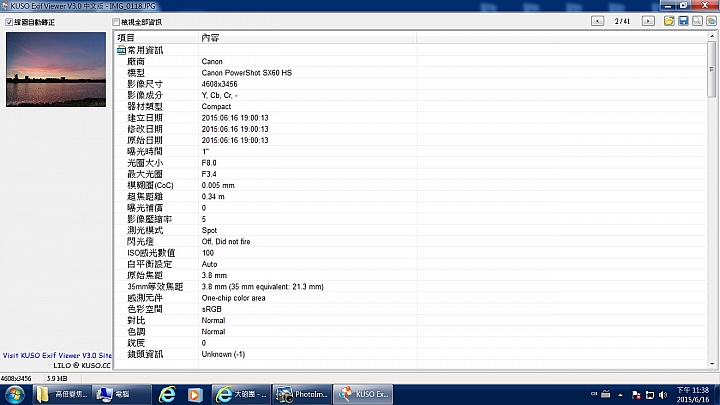The height and width of the screenshot is (405, 720).
Task: Switch to the 電腦 Computer taskbar button
Action: [121, 394]
